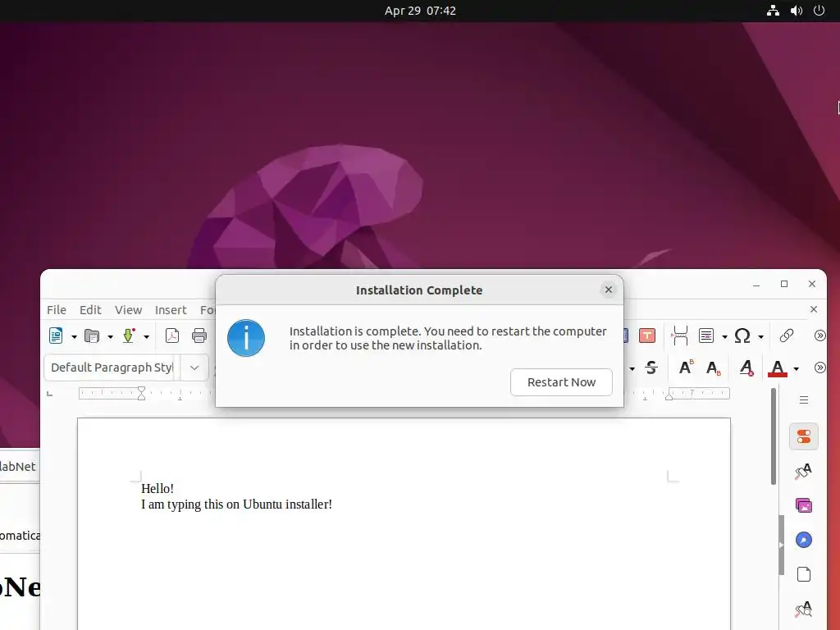
Task: Expand the Save dropdown arrow
Action: tap(146, 337)
